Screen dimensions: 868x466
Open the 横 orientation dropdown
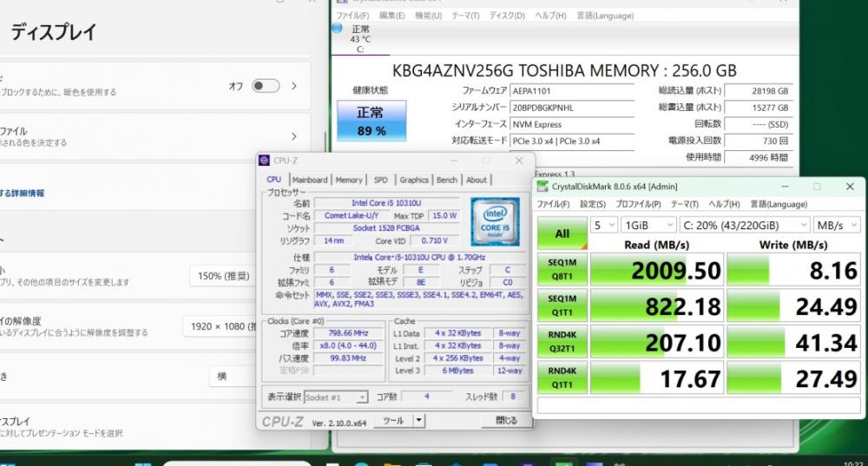tap(233, 377)
